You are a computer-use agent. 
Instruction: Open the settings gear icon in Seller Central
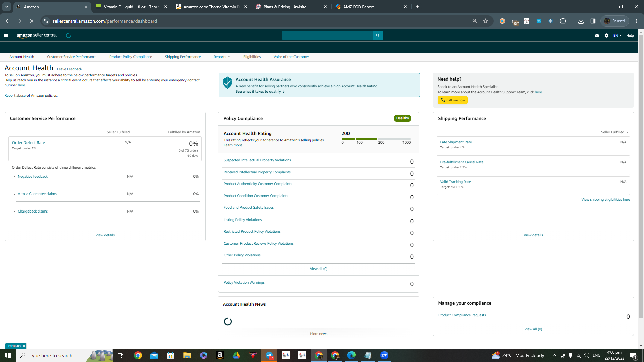606,35
